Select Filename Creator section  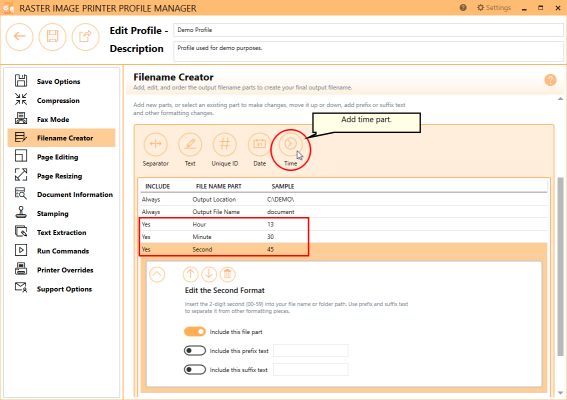61,138
